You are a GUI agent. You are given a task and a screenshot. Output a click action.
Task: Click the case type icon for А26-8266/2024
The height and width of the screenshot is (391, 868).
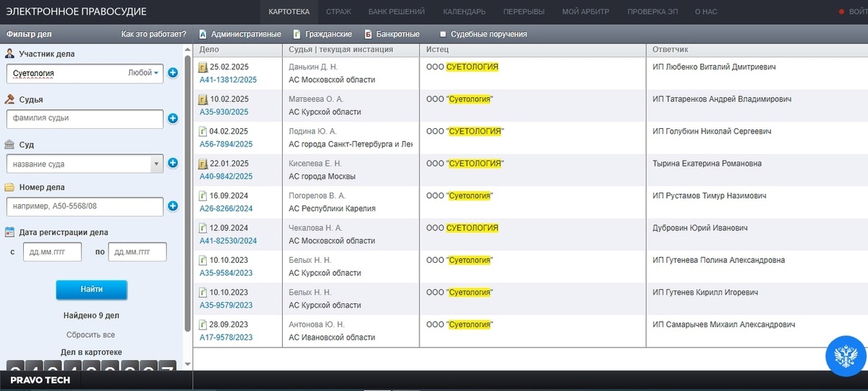[x=203, y=196]
